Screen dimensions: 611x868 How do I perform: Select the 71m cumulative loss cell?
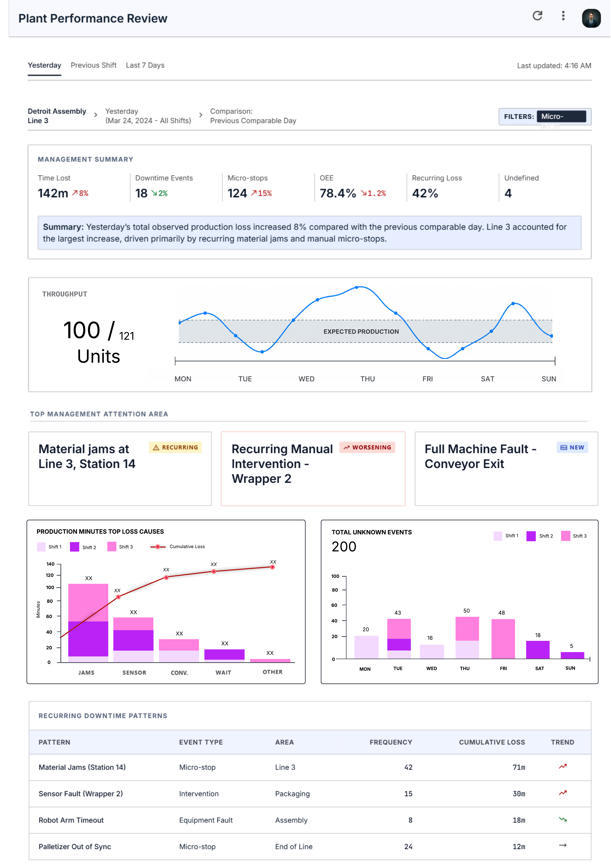tap(519, 767)
